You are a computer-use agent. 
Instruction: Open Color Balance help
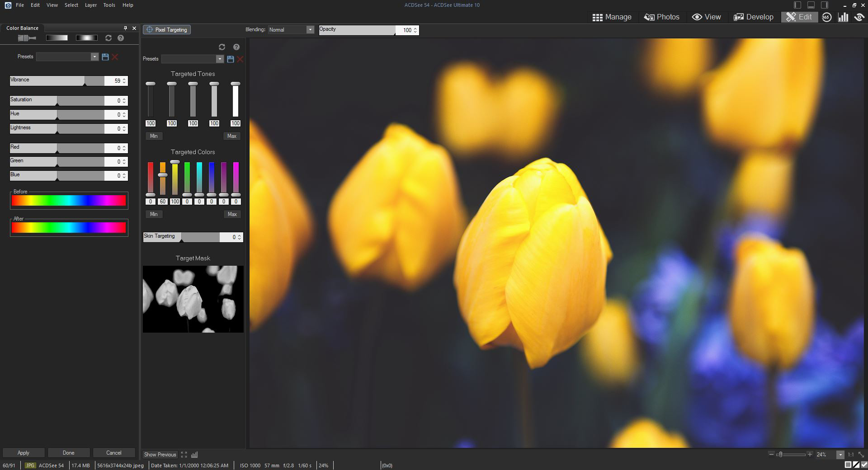click(121, 38)
